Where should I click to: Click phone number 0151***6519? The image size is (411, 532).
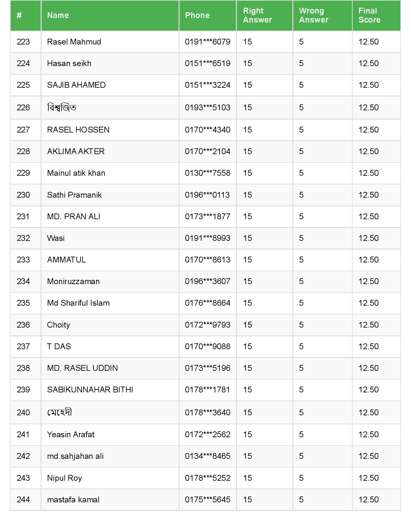[208, 64]
